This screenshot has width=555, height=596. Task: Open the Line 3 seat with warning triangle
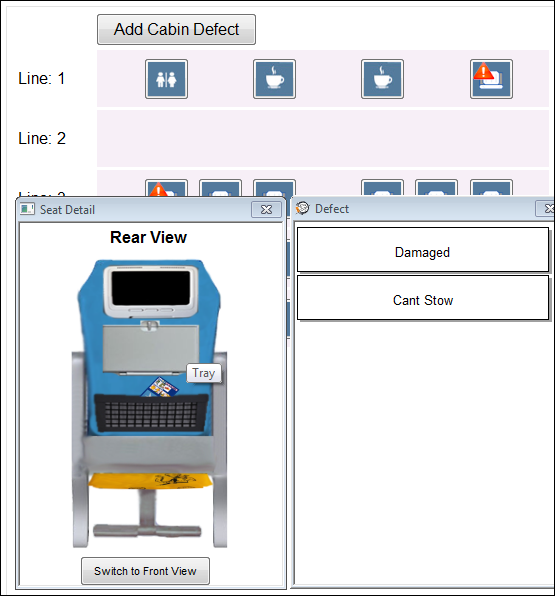(x=166, y=188)
